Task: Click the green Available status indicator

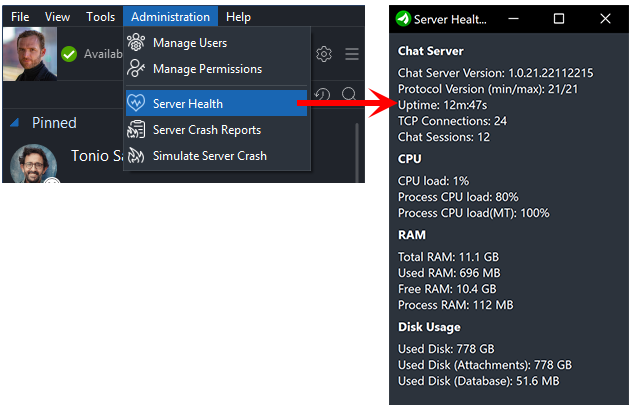Action: [69, 54]
